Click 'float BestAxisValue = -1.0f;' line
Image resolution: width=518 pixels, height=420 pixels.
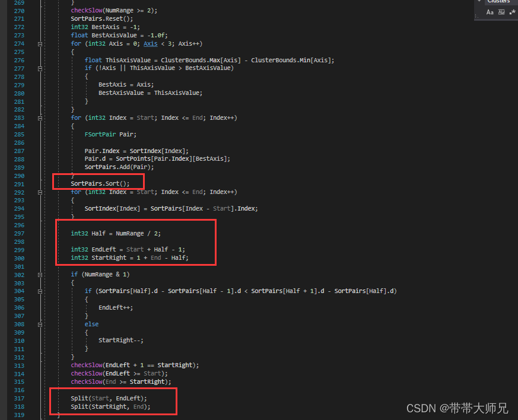(x=119, y=36)
